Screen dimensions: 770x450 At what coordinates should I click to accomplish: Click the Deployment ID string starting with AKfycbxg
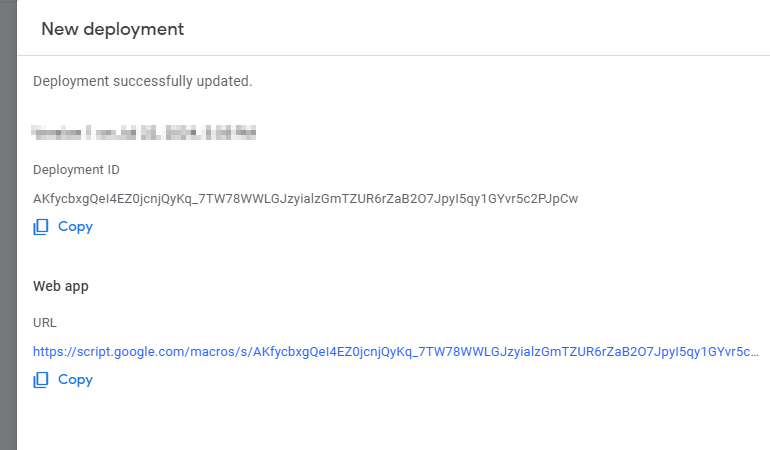[x=305, y=199]
